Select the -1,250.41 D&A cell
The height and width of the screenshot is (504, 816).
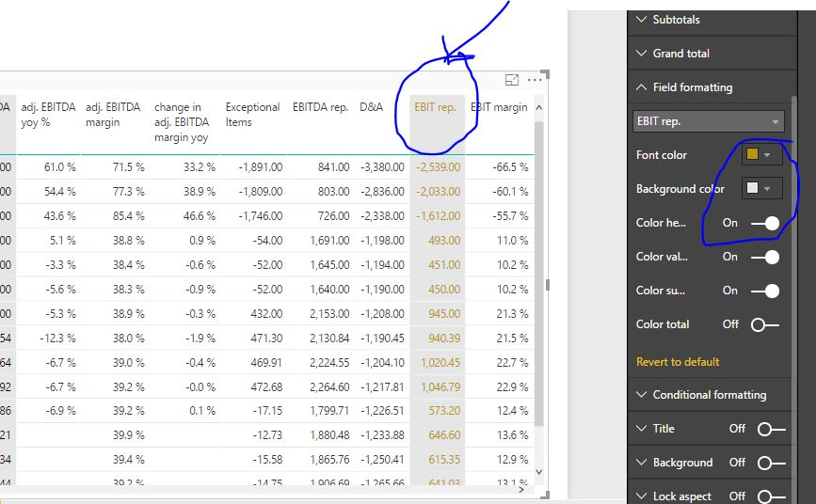[x=382, y=459]
